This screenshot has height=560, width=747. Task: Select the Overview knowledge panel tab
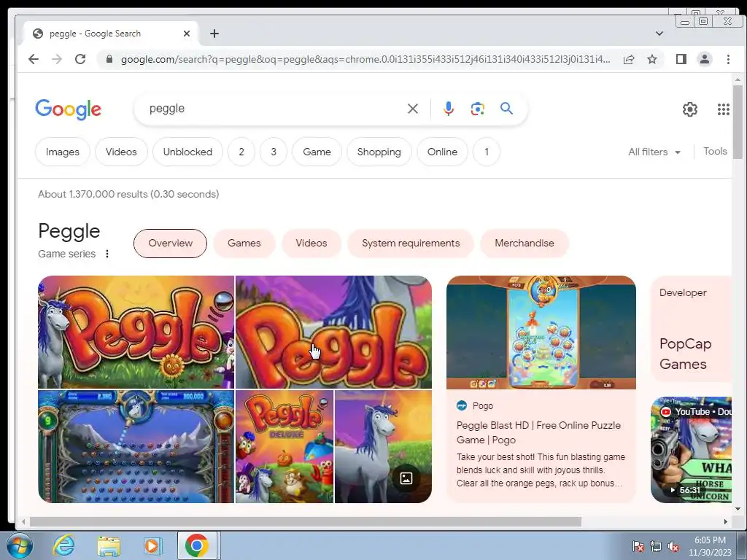coord(170,244)
